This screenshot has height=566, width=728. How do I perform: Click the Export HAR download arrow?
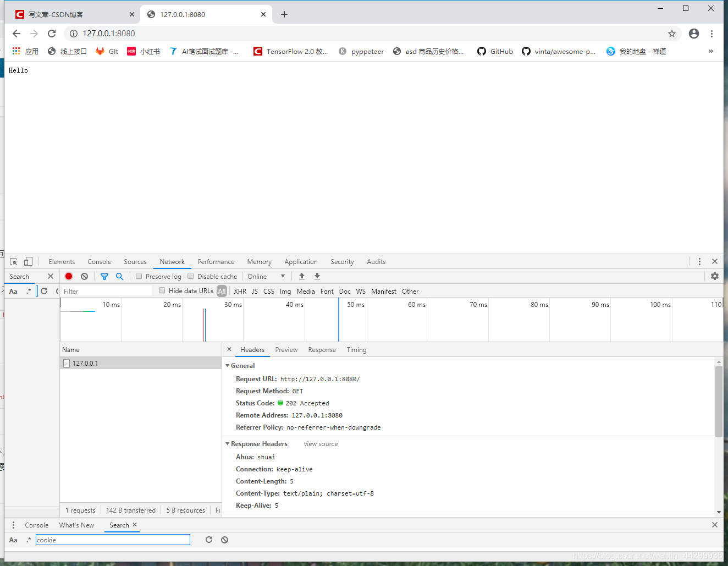[317, 276]
